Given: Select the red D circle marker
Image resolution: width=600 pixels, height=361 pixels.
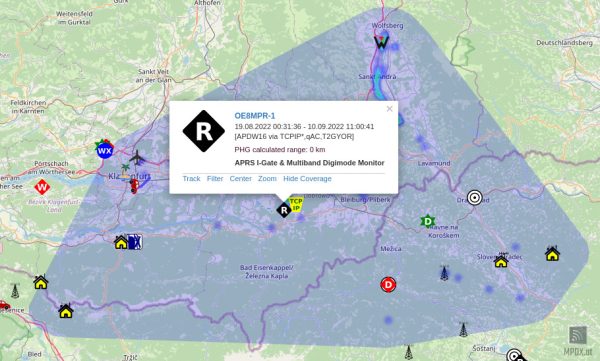Looking at the screenshot, I should point(388,285).
